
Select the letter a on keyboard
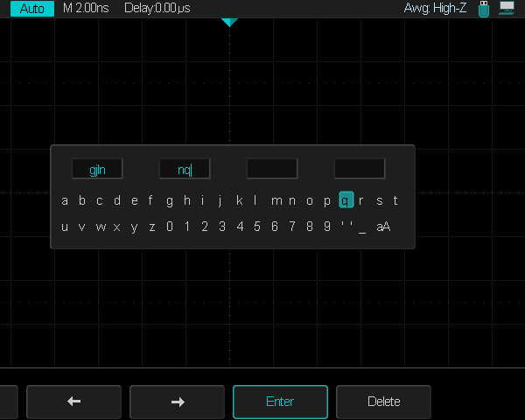[x=64, y=200]
